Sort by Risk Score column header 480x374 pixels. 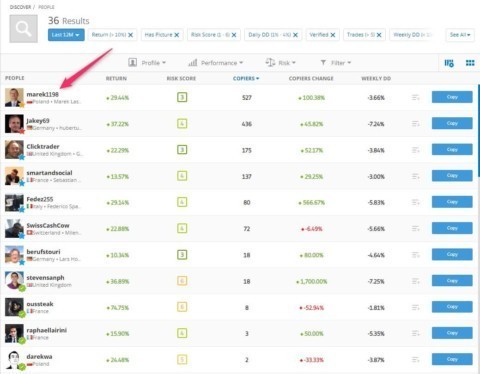[x=181, y=79]
